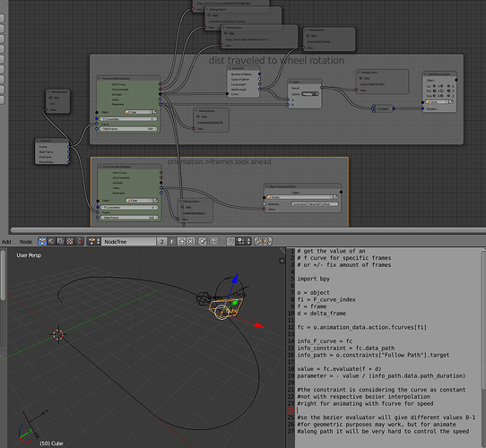Click the Cube object field in upper evaluator node
The image size is (486, 448).
click(138, 112)
